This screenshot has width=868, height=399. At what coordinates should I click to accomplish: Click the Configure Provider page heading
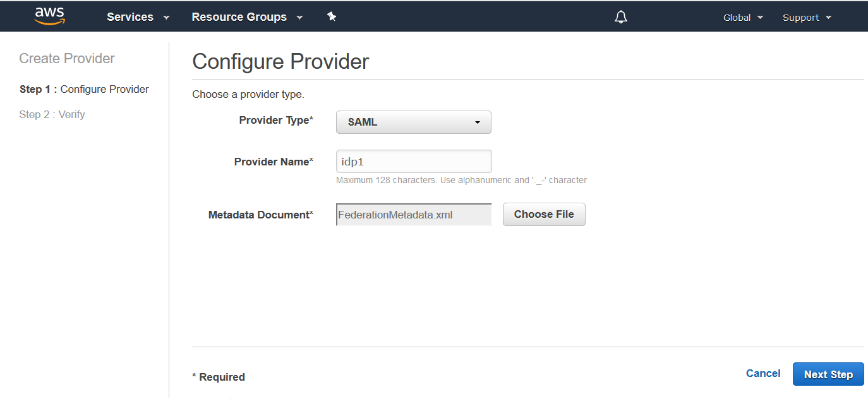click(280, 62)
